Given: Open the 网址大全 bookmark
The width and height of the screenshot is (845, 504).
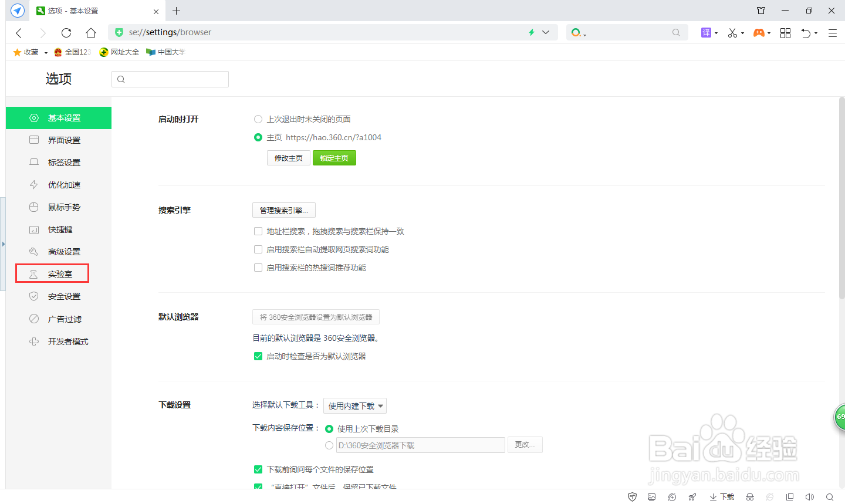Looking at the screenshot, I should point(120,52).
